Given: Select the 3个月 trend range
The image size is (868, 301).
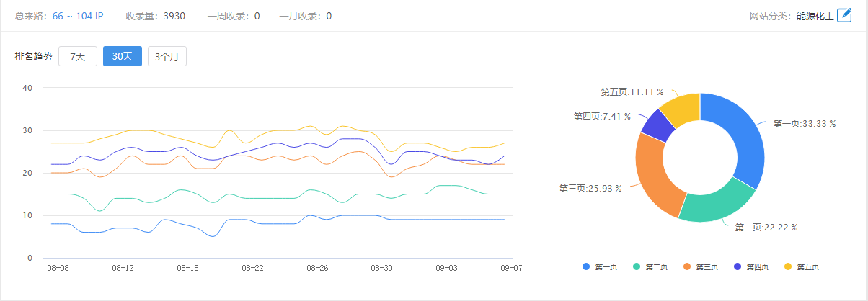Looking at the screenshot, I should point(167,57).
